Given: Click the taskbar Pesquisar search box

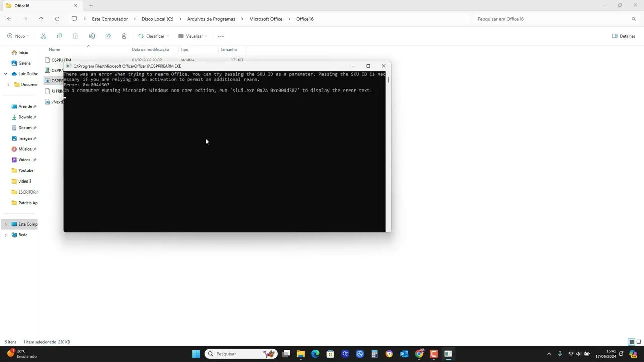Looking at the screenshot, I should click(240, 354).
